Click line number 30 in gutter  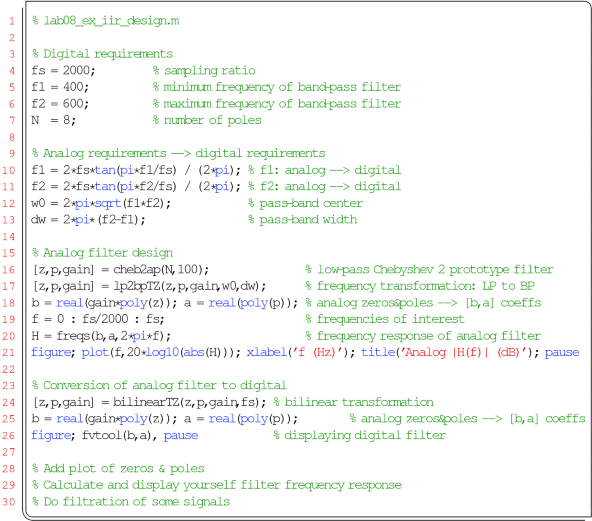pyautogui.click(x=9, y=502)
